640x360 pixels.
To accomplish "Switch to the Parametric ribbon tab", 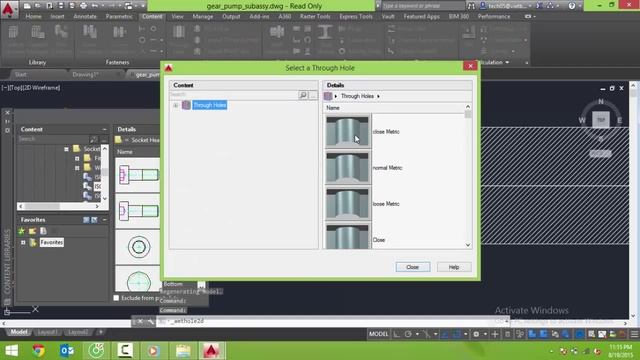I will pos(119,16).
